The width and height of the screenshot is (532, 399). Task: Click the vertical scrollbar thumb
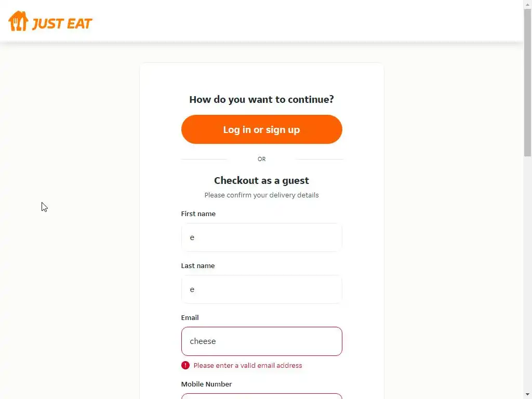coord(527,83)
